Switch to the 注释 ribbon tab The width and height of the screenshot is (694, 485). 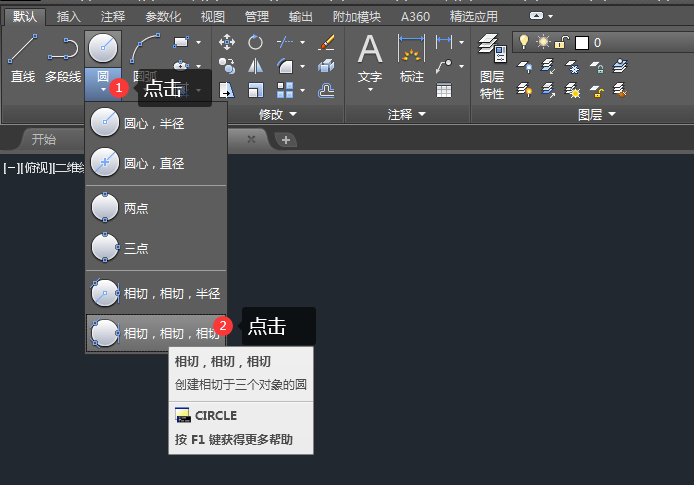click(x=113, y=17)
